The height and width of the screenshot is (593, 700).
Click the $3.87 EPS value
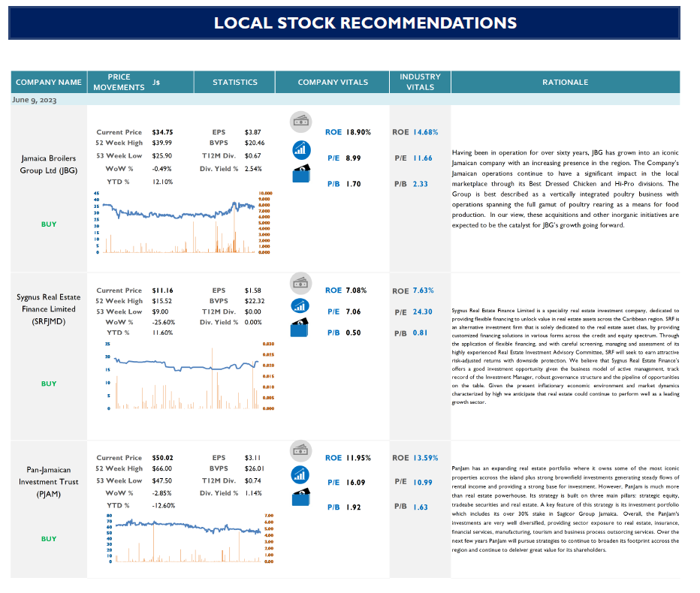(x=252, y=132)
